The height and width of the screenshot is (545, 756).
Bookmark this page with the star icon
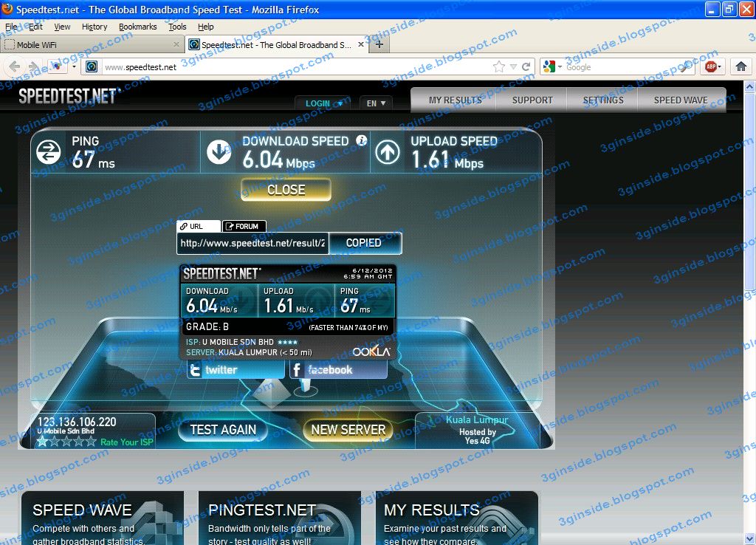499,66
